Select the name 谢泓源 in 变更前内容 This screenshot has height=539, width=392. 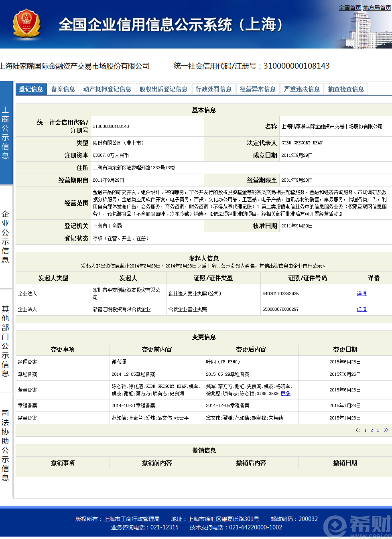(119, 362)
